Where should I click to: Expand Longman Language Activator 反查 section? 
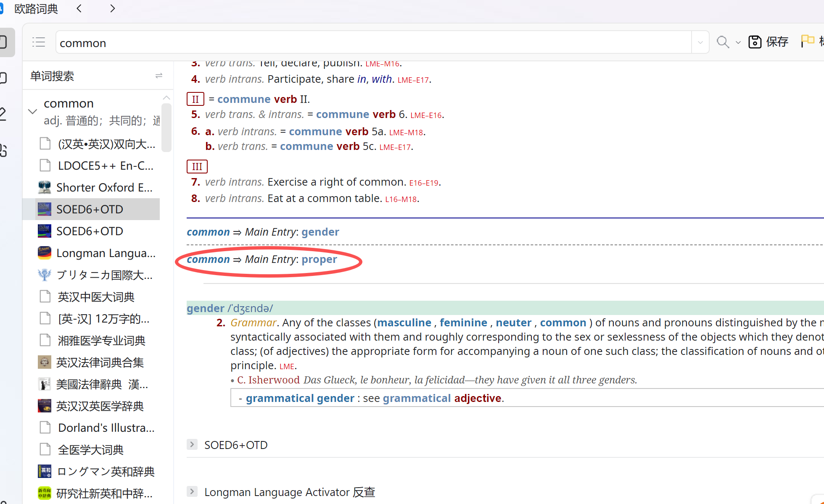click(x=192, y=491)
